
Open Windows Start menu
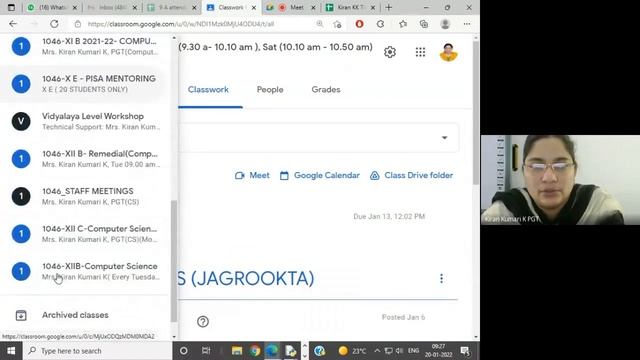pos(11,351)
